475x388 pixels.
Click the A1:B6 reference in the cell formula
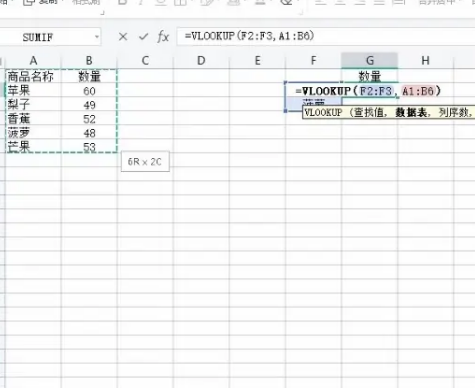pyautogui.click(x=418, y=91)
